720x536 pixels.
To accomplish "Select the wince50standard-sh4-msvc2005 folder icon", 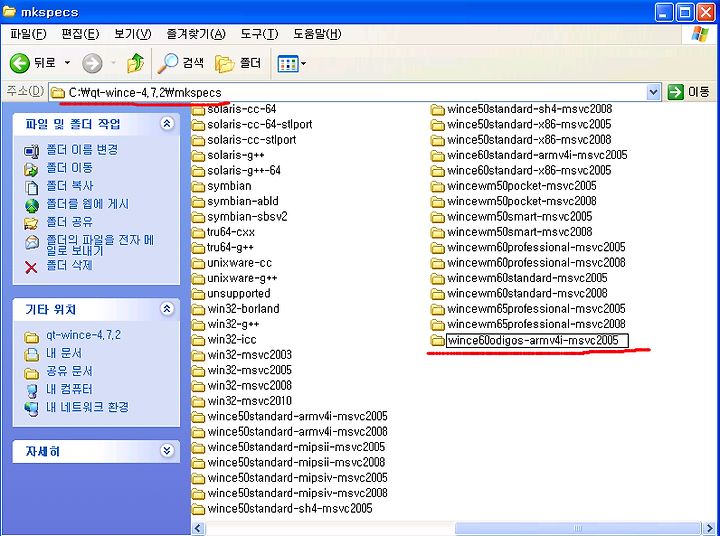I will 198,509.
